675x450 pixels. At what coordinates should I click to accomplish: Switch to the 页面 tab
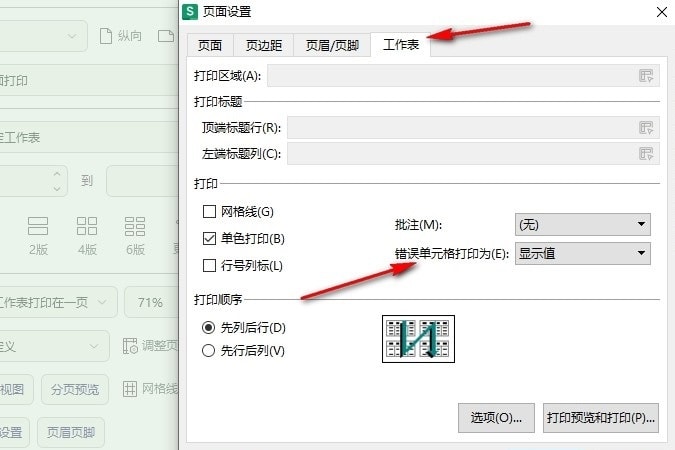(x=210, y=45)
